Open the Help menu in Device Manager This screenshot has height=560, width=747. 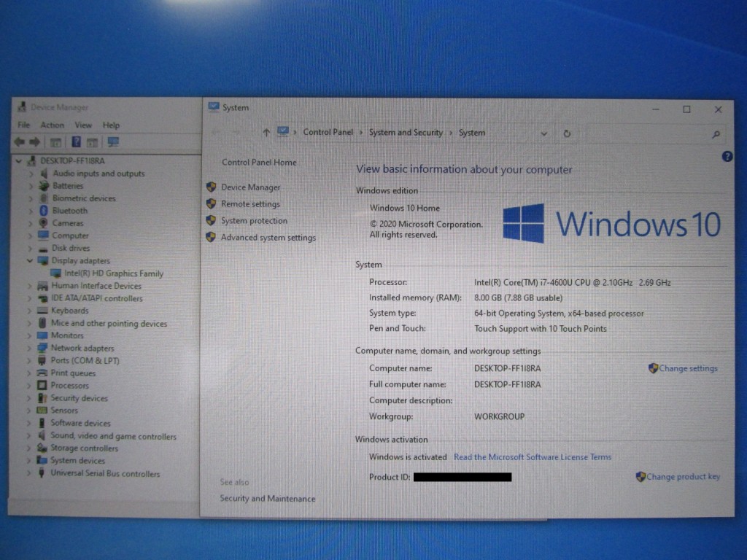coord(111,125)
